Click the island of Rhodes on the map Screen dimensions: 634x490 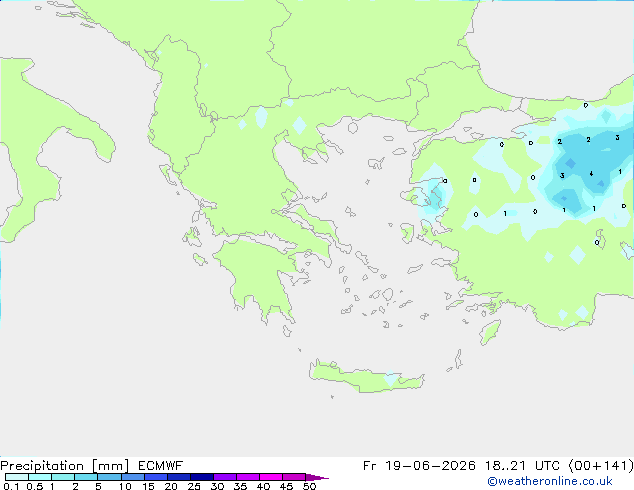[490, 332]
